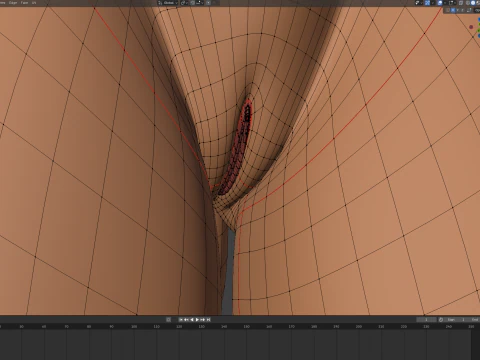
Task: Jump to the timeline's first frame
Action: tap(181, 319)
